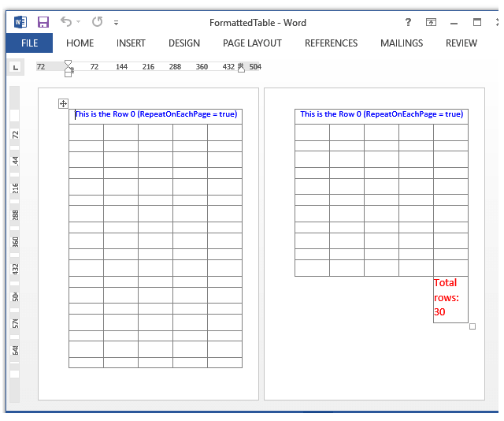Screen dimensions: 504x421
Task: Switch to the MAILINGS tab
Action: click(x=402, y=43)
